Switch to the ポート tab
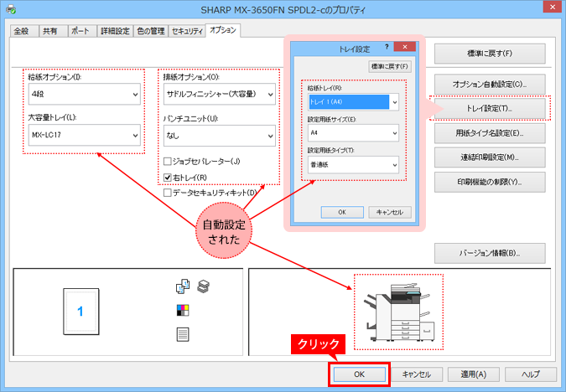 tap(82, 31)
